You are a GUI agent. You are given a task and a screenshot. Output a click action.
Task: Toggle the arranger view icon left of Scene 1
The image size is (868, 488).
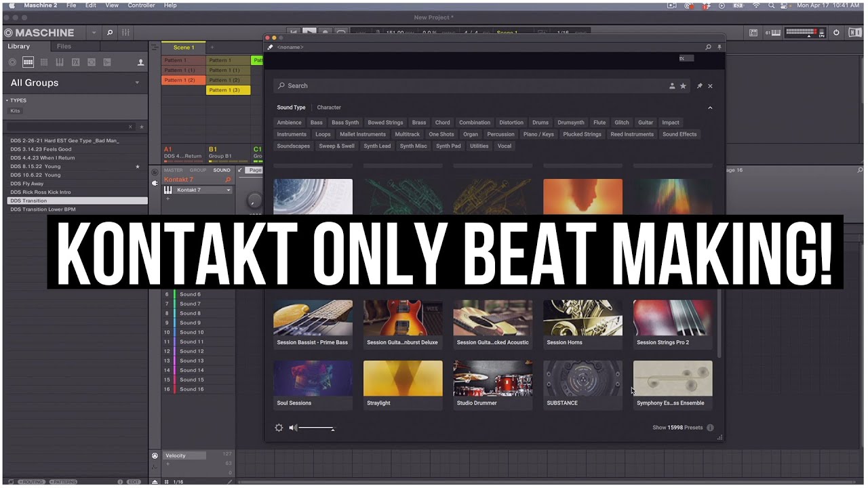click(x=155, y=47)
